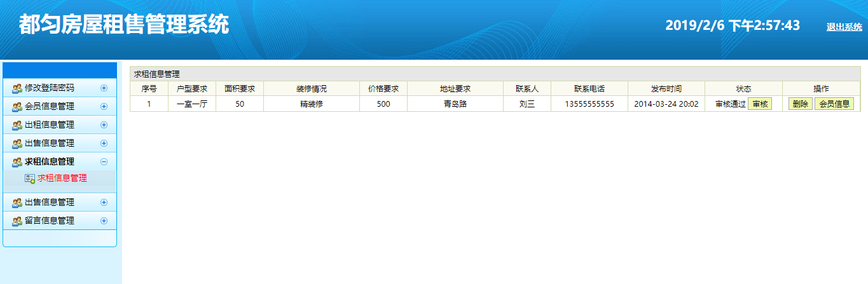Click the users icon beside bold 求租信息管理
Image resolution: width=868 pixels, height=284 pixels.
pyautogui.click(x=17, y=162)
